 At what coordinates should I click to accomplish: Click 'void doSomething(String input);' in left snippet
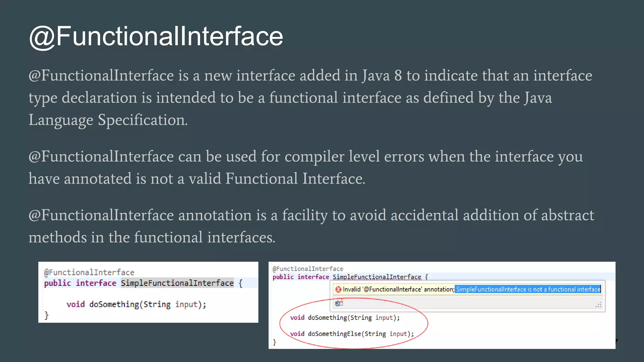[x=136, y=304]
